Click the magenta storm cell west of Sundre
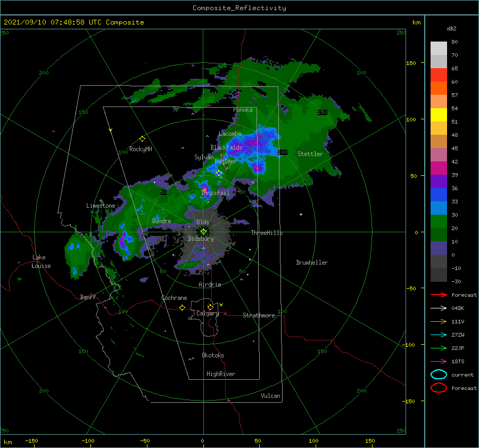479x448 pixels. point(123,241)
